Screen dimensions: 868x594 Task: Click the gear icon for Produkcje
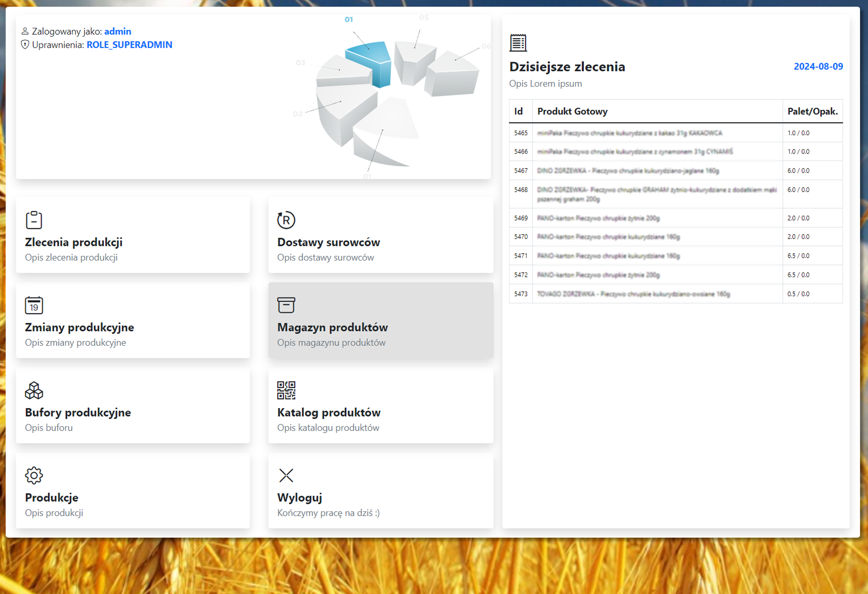pyautogui.click(x=34, y=475)
